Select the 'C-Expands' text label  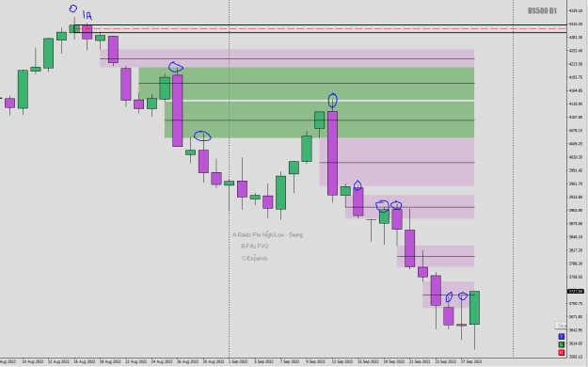(255, 258)
